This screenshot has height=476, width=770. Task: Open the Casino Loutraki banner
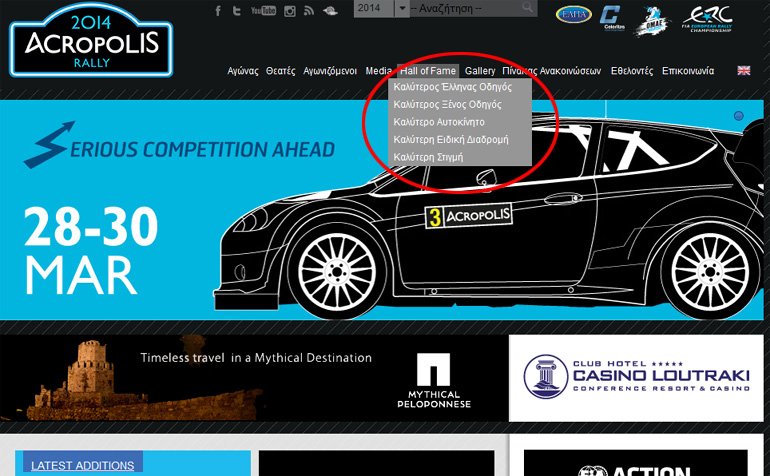[x=636, y=378]
